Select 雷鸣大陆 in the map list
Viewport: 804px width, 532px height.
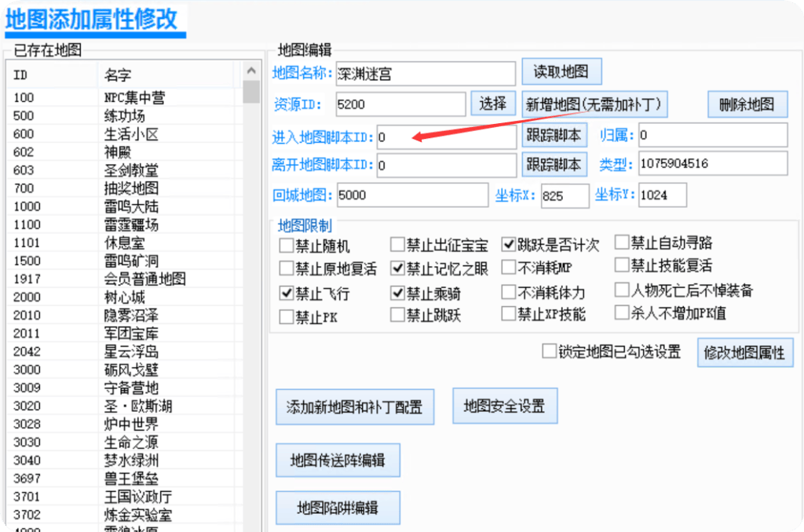131,206
